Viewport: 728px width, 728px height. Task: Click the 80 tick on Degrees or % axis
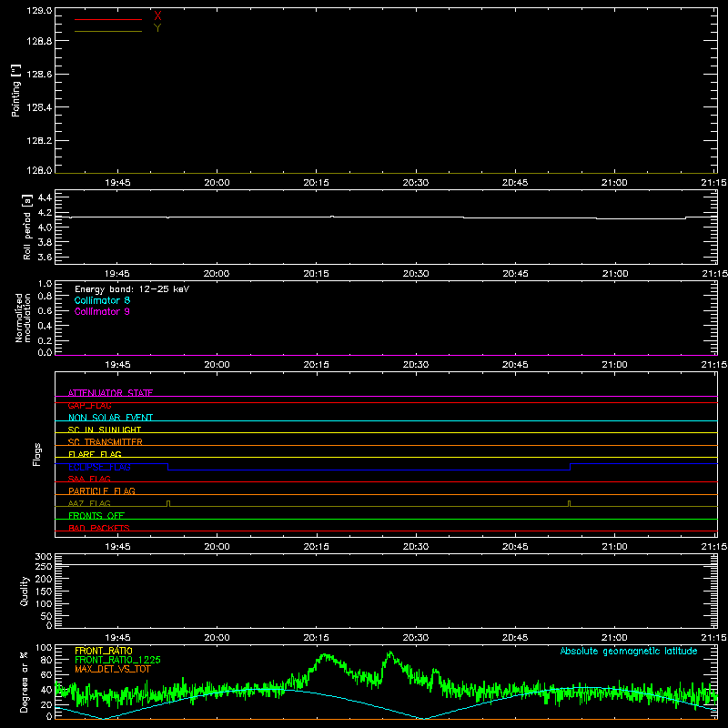(x=45, y=660)
